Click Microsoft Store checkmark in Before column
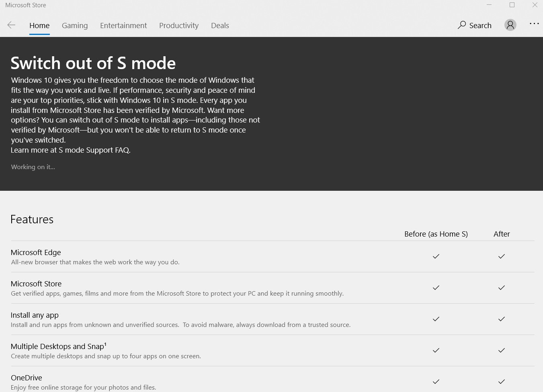Viewport: 543px width, 392px height. (436, 288)
